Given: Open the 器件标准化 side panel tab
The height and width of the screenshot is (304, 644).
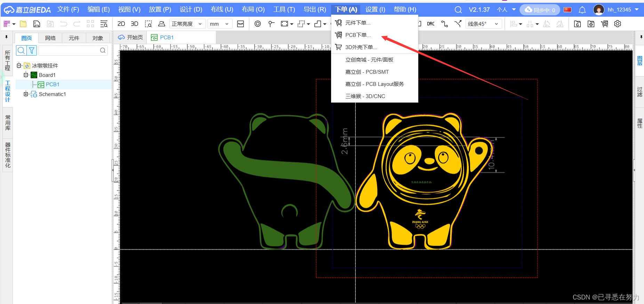Looking at the screenshot, I should pyautogui.click(x=8, y=155).
